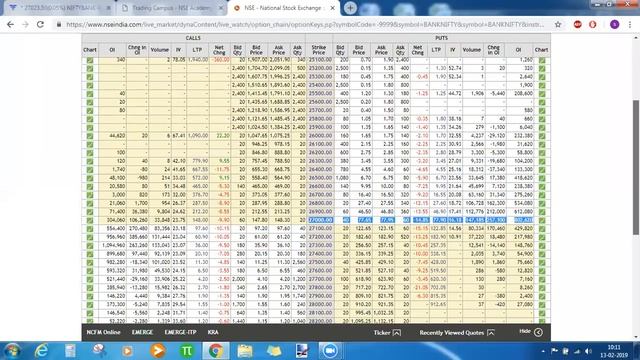Click the browser forward arrow
The image size is (640, 360).
25,24
